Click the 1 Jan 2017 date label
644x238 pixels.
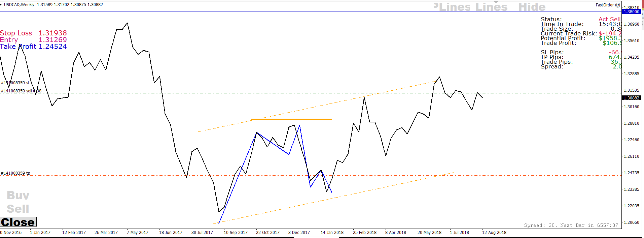(x=40, y=233)
